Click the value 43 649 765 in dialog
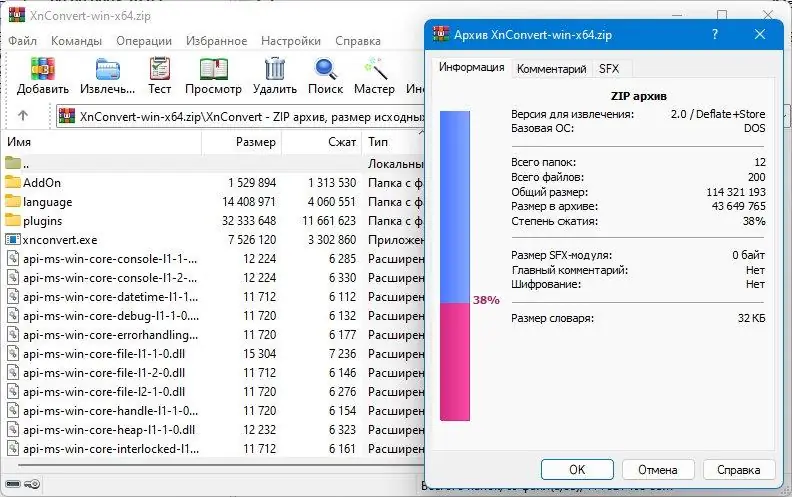Image resolution: width=792 pixels, height=497 pixels. [x=738, y=206]
